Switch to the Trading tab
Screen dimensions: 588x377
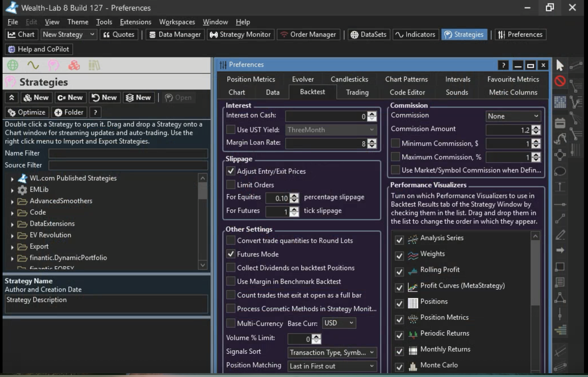(357, 92)
